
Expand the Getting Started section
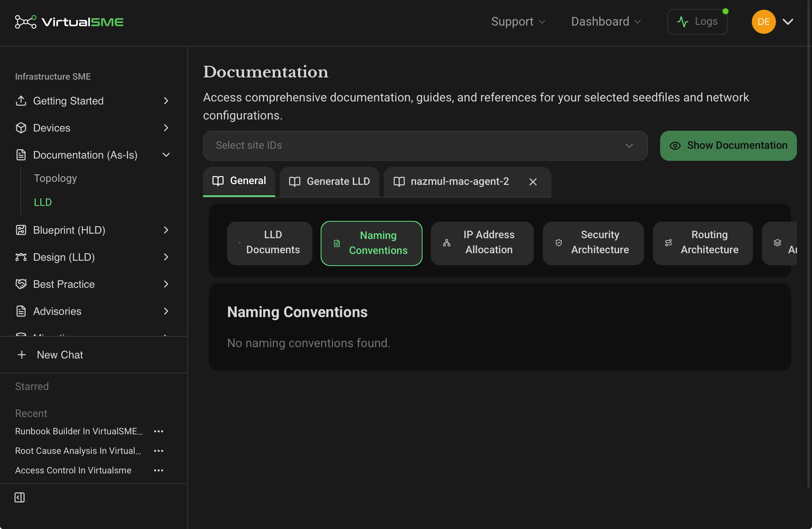pyautogui.click(x=166, y=101)
